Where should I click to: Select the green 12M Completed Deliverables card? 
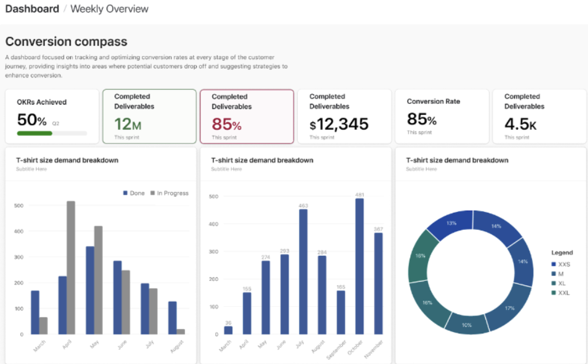coord(149,116)
